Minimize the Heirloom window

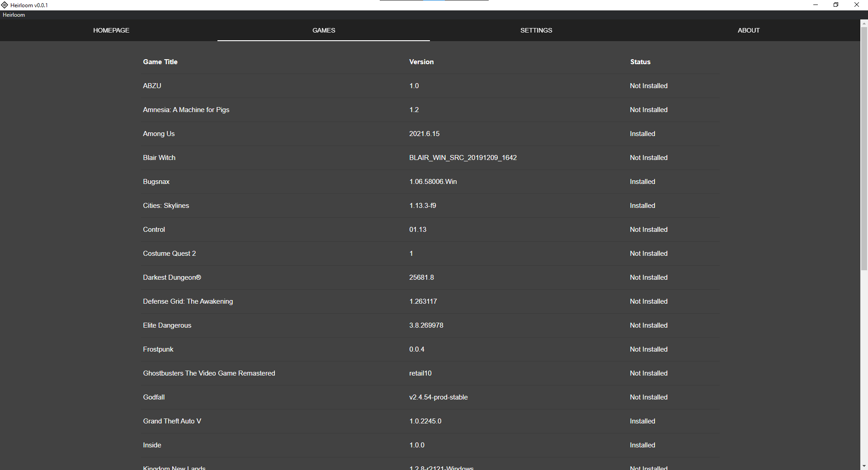[x=816, y=5]
